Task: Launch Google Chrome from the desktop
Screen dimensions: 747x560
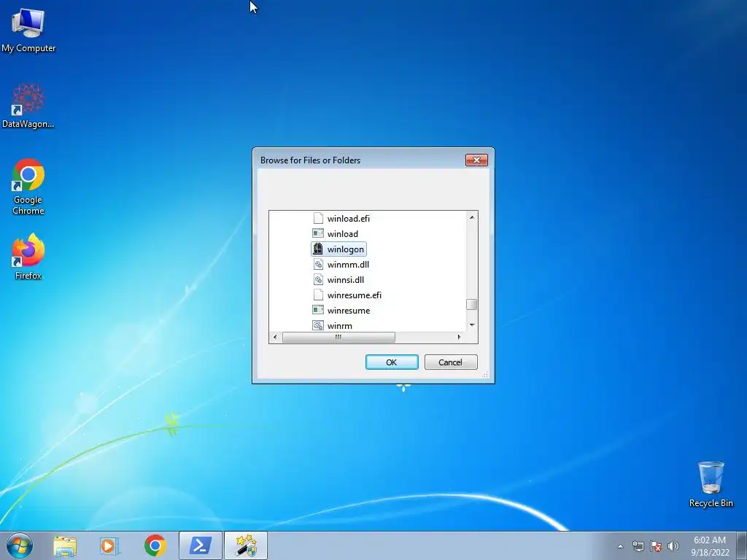Action: (x=28, y=186)
